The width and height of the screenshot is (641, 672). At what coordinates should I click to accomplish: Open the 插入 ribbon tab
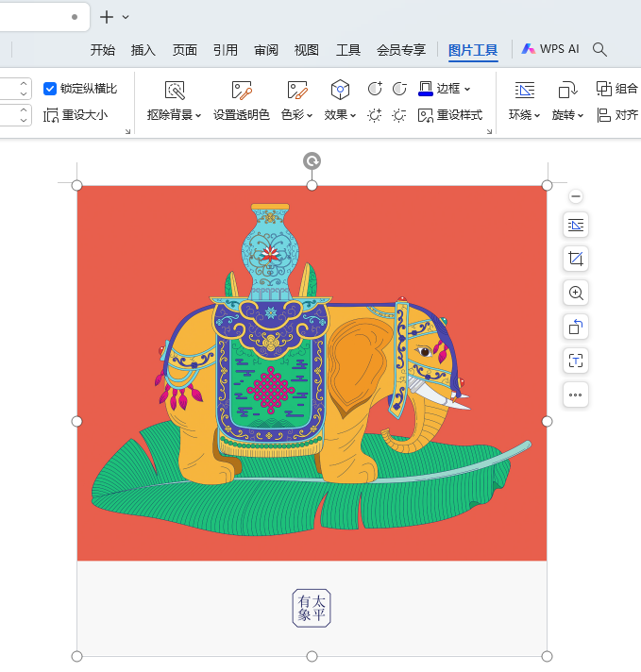[x=143, y=50]
